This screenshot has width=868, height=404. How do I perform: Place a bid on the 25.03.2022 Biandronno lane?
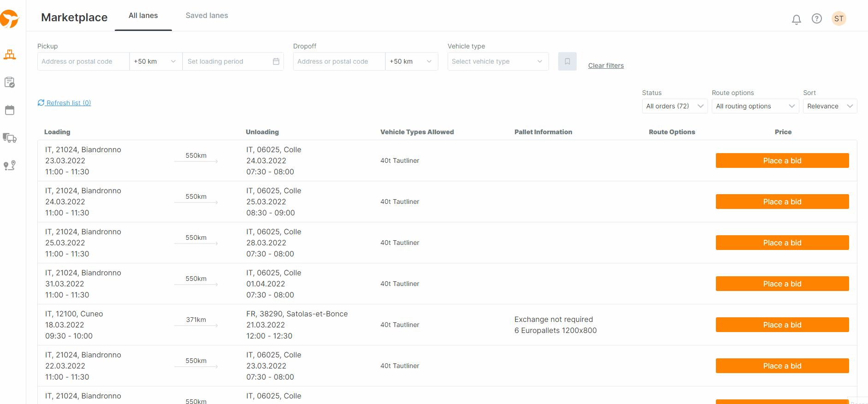pos(782,243)
